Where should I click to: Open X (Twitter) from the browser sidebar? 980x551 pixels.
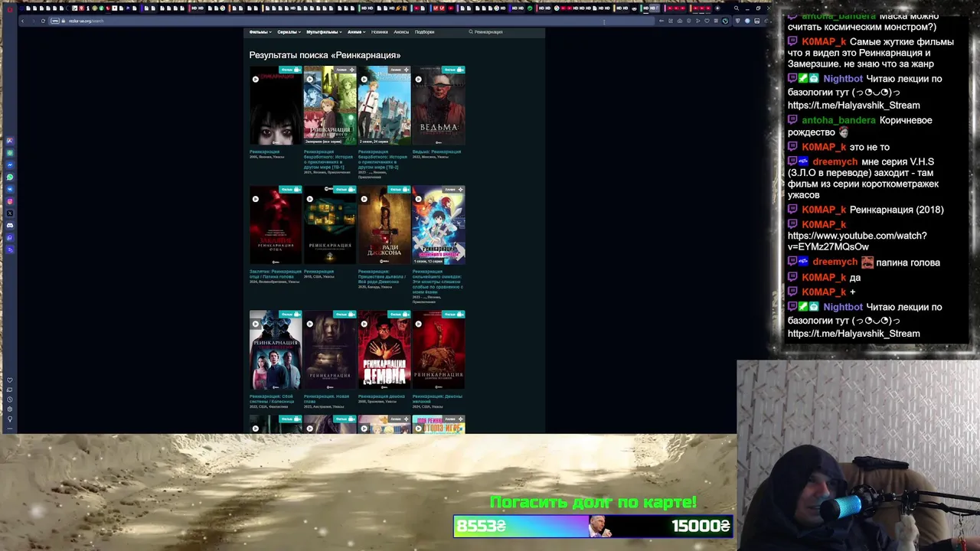pos(10,213)
